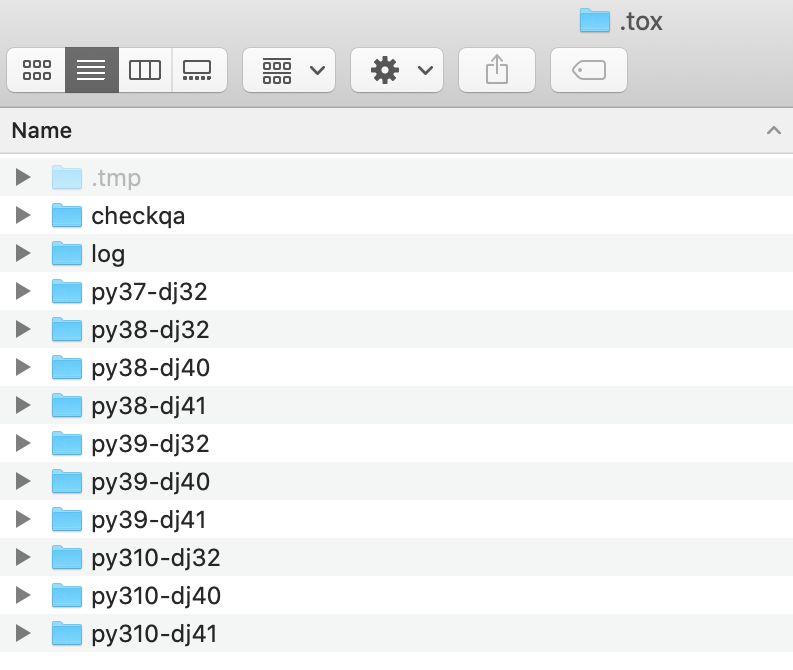
Task: Select the list view button
Action: (92, 70)
